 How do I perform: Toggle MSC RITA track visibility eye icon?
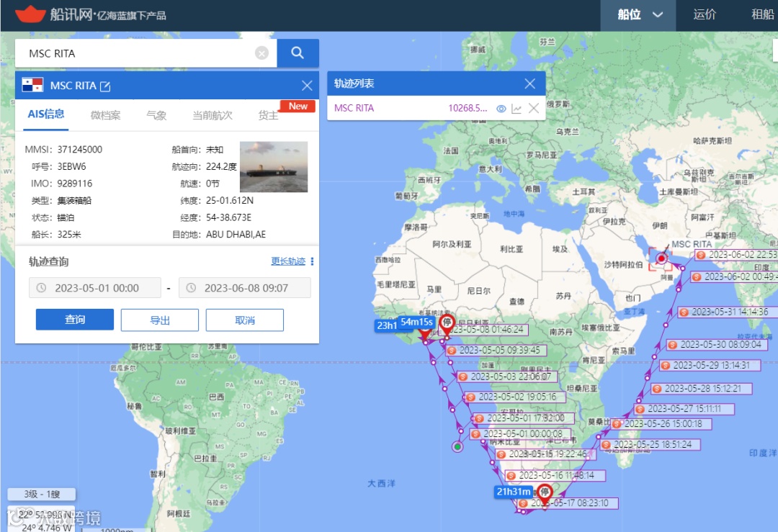click(x=501, y=109)
